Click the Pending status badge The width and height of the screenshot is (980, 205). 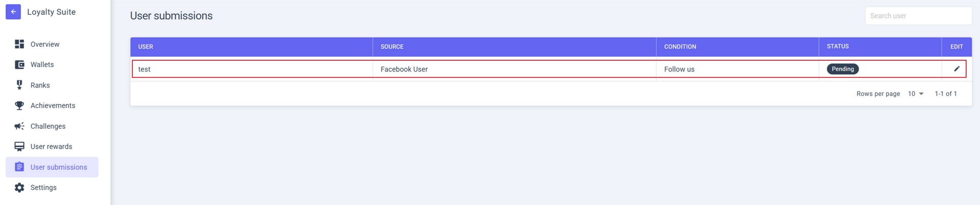(842, 69)
